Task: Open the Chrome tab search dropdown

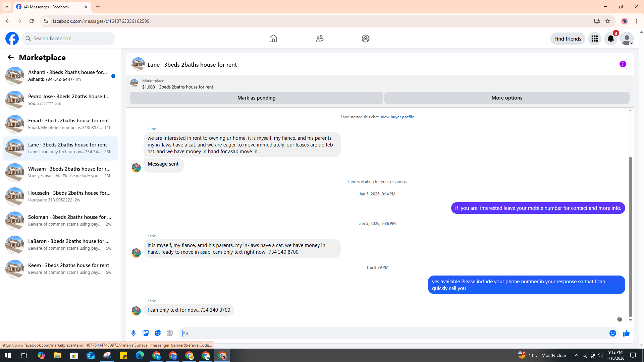Action: tap(7, 7)
